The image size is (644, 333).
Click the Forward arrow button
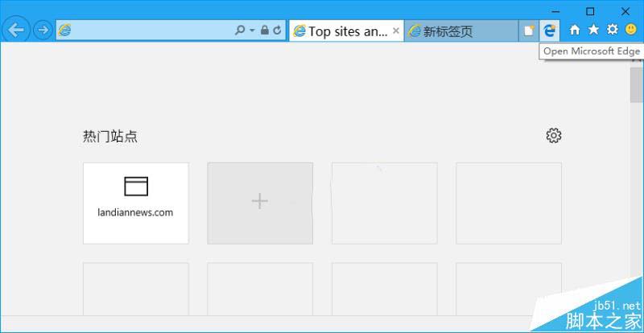click(x=43, y=30)
